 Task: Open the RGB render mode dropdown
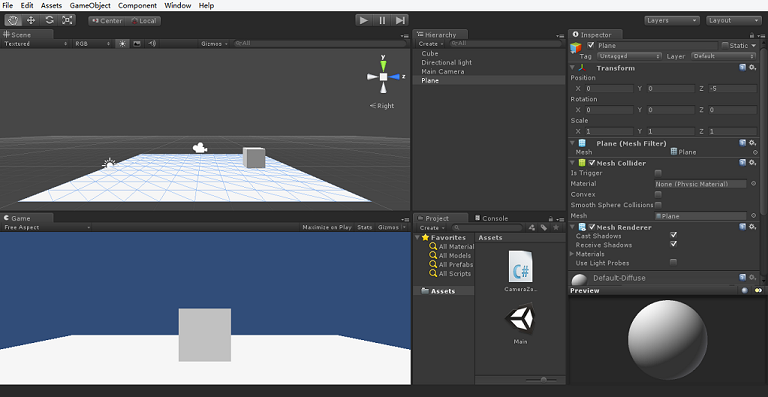point(92,44)
